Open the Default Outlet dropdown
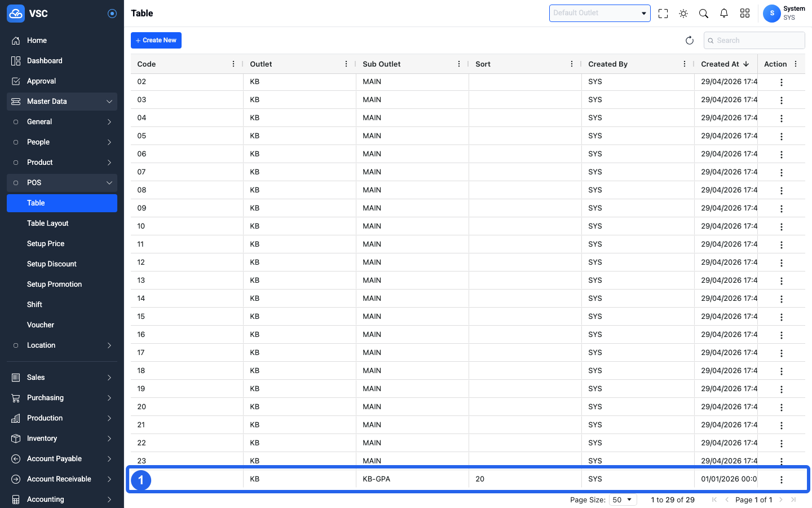The height and width of the screenshot is (508, 812). coord(600,13)
